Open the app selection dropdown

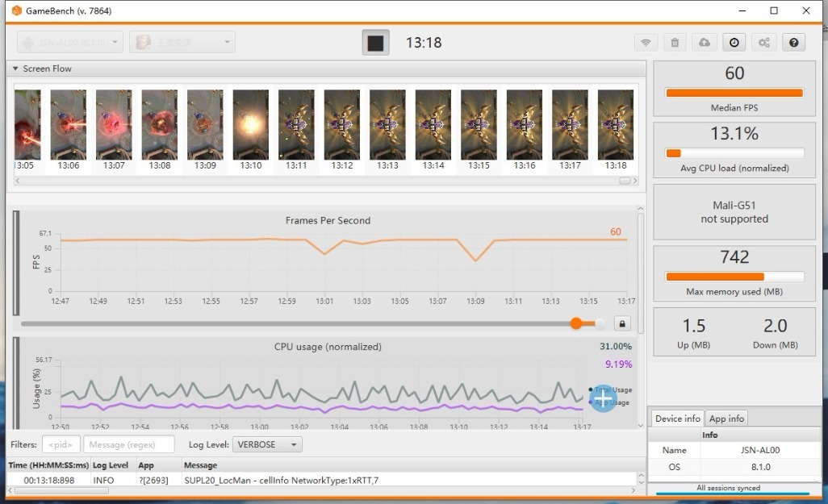click(182, 42)
